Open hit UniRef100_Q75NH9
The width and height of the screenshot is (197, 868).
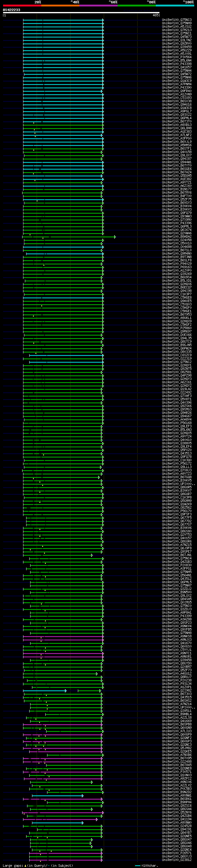[177, 23]
